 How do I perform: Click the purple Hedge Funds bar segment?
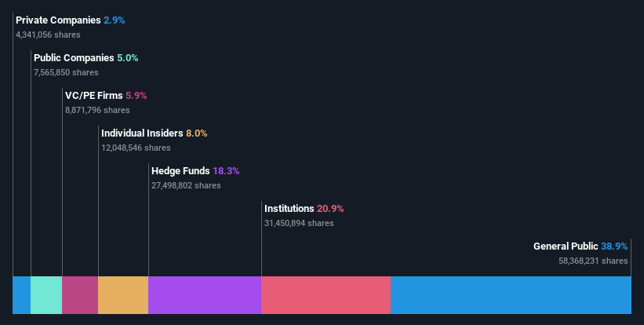tap(205, 295)
